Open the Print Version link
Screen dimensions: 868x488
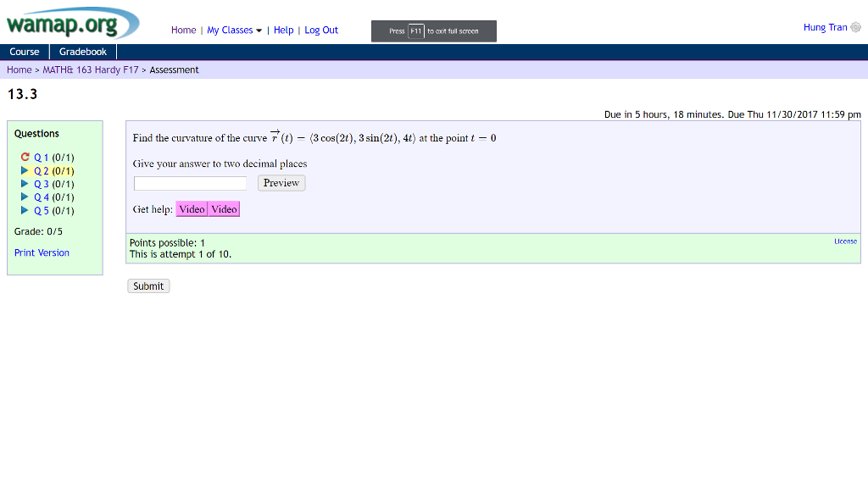[x=42, y=252]
